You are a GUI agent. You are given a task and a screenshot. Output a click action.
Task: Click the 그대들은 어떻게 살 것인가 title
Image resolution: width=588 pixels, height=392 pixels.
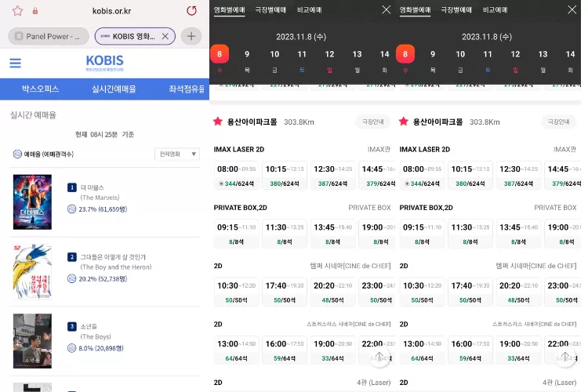pyautogui.click(x=113, y=257)
